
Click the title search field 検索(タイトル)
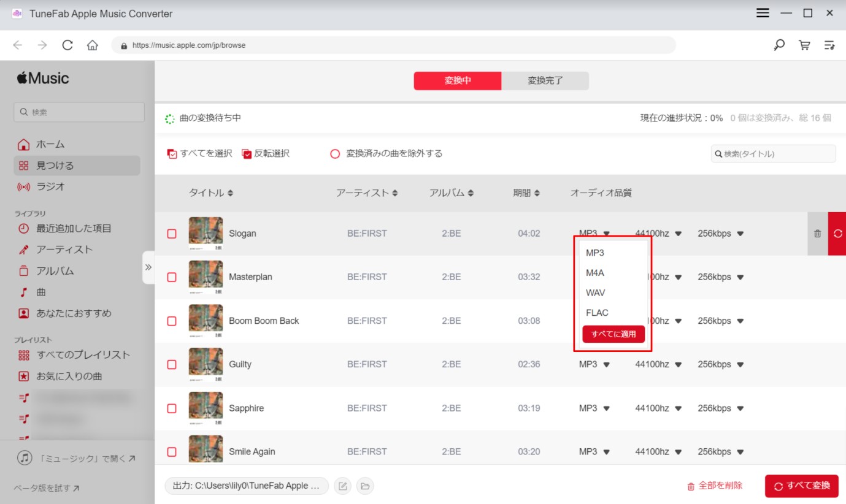click(x=774, y=154)
